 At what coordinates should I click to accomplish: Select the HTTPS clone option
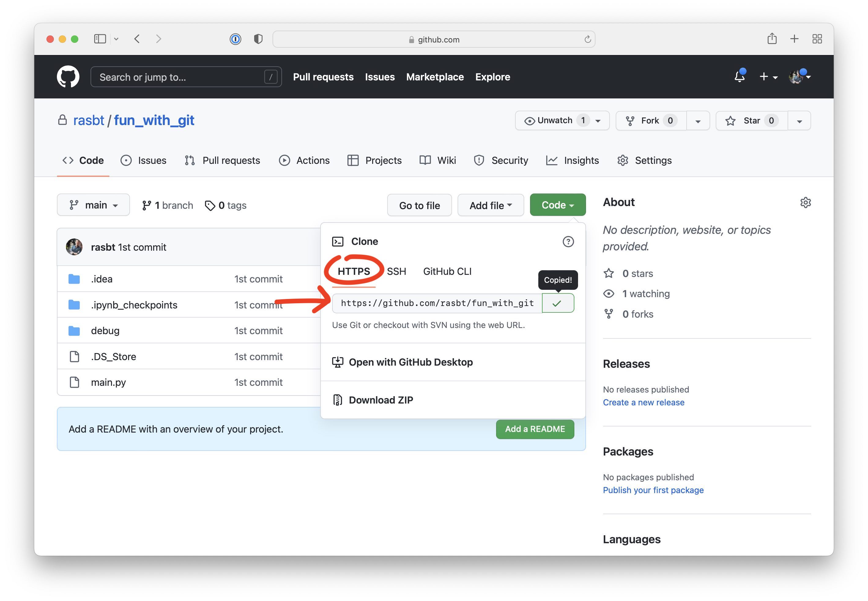coord(354,271)
